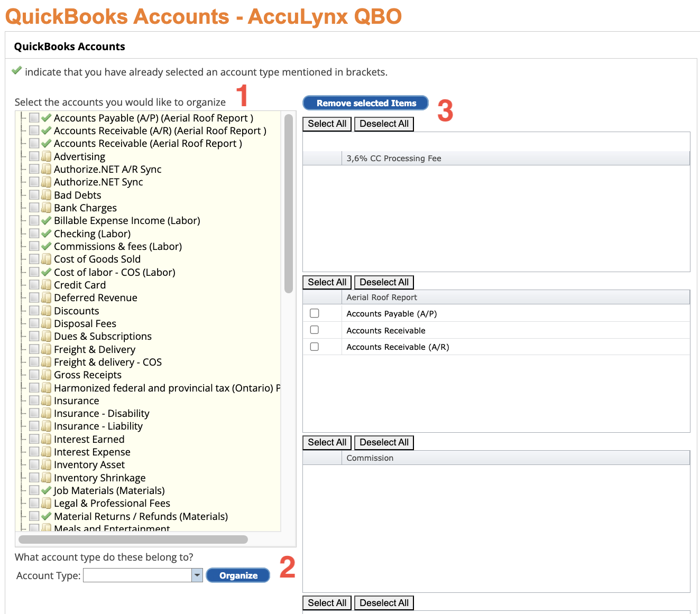Click green checkmark next to Commissions & fees (Labor)
Screen dimensions: 700x614
click(47, 246)
